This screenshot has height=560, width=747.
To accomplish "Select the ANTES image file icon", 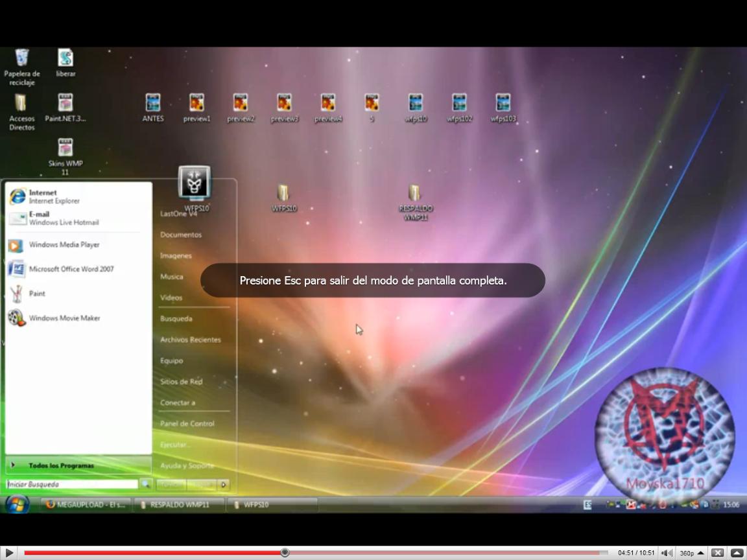I will pos(153,108).
